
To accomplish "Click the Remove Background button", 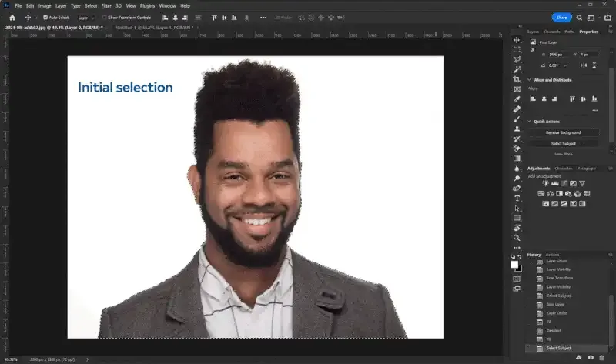I will pyautogui.click(x=564, y=132).
